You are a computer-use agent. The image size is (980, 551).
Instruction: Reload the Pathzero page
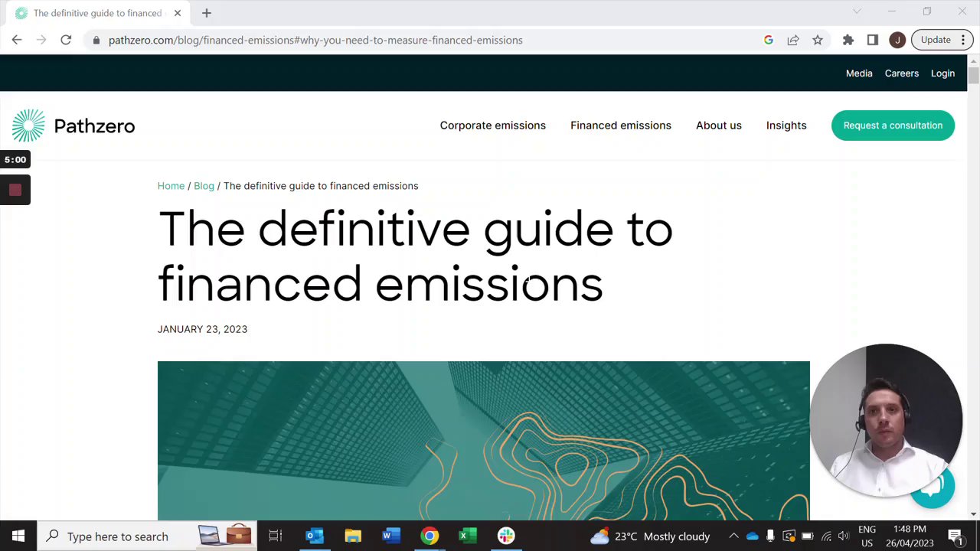click(x=66, y=40)
